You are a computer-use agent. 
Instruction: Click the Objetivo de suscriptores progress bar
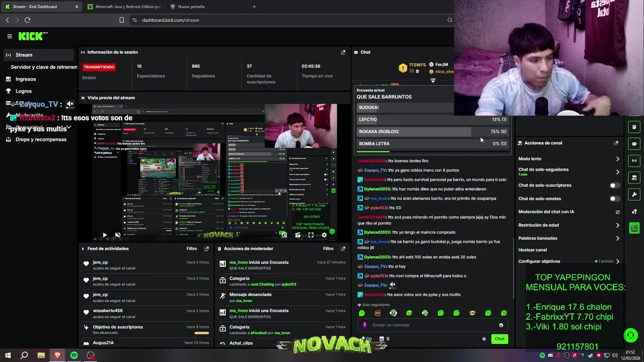(x=202, y=333)
